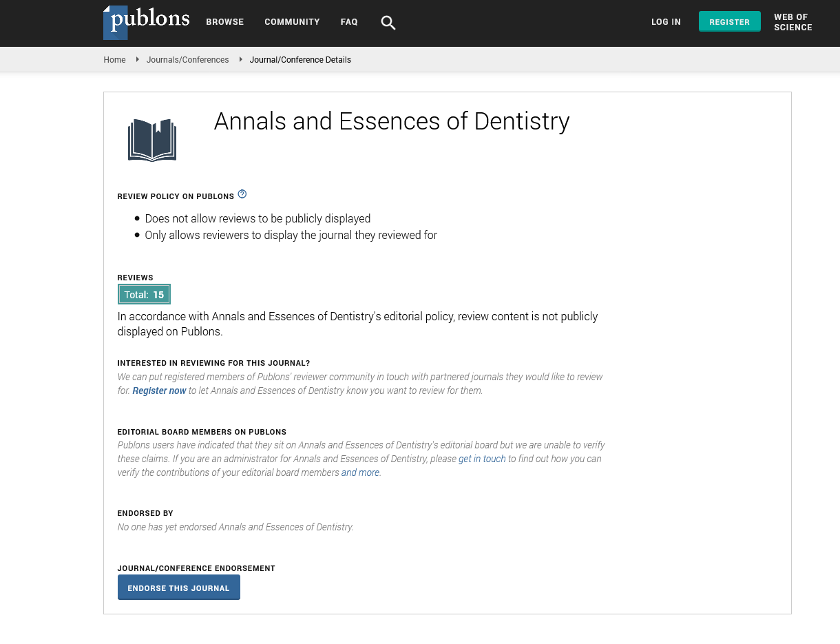Navigate to Home in the breadcrumb
This screenshot has width=840, height=644.
coord(114,60)
